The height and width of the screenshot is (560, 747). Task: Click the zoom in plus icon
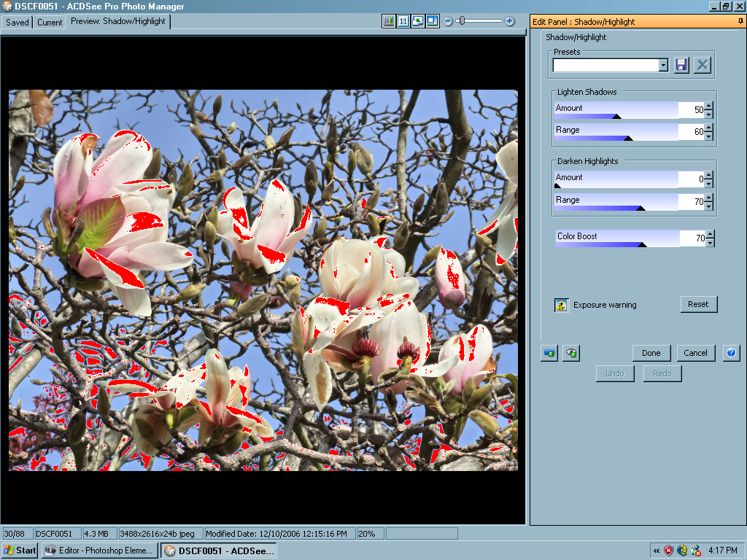(510, 21)
